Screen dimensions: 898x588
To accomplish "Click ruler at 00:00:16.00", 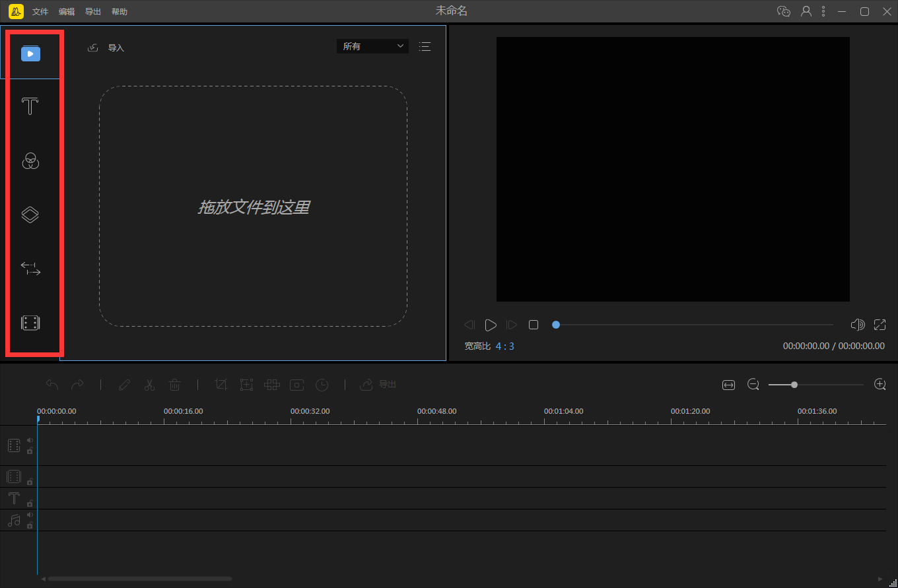I will coord(184,411).
